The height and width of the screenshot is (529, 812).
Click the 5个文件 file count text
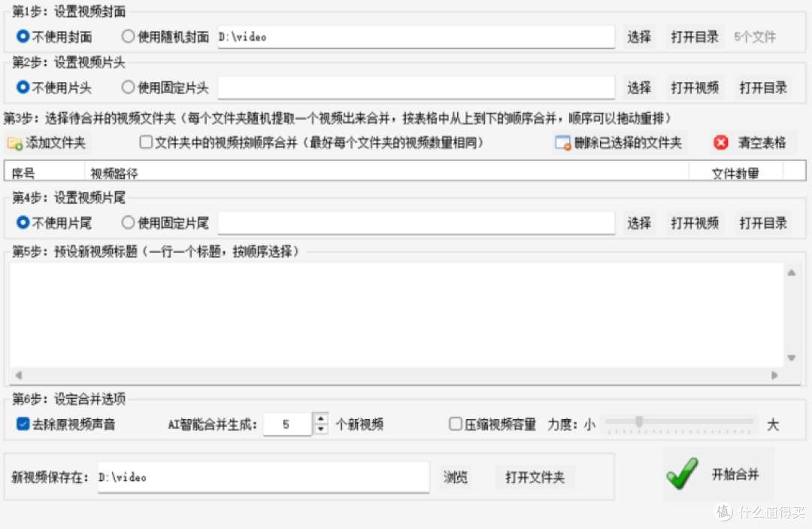[x=755, y=37]
